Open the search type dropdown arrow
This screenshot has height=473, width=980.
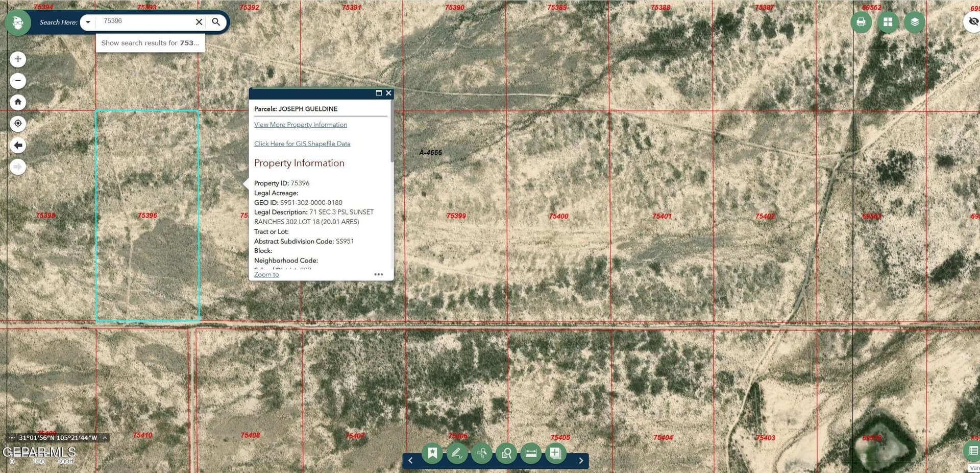click(x=87, y=22)
